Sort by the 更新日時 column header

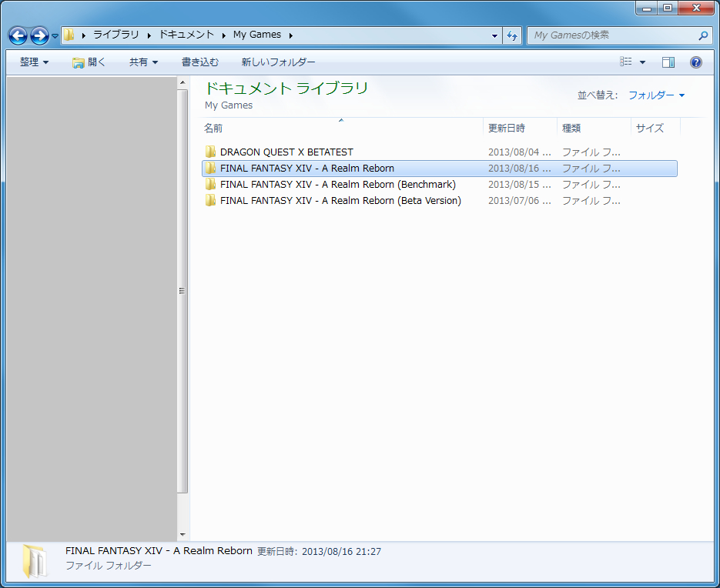521,128
